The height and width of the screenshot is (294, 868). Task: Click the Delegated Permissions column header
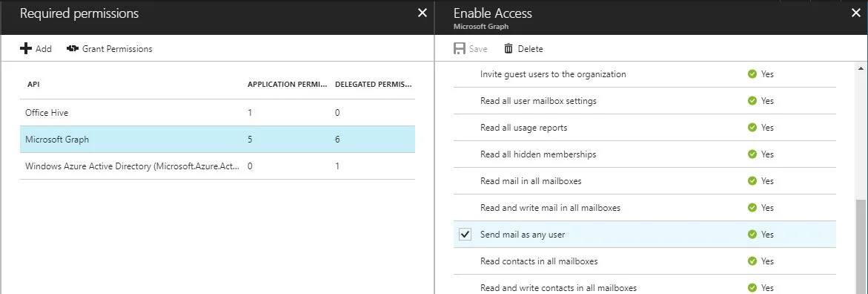point(374,85)
